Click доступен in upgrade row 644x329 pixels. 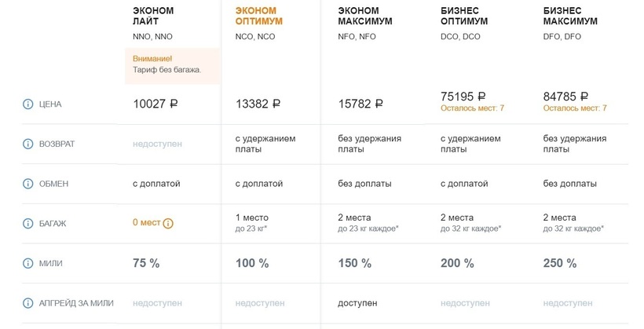tap(357, 303)
